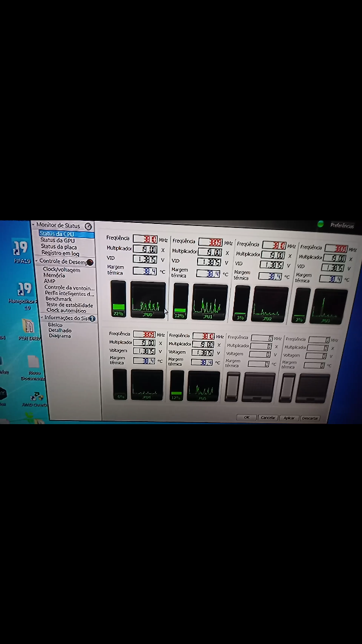Collapse the Informações do Sistema section
Screen dimensions: 362x644
click(42, 317)
